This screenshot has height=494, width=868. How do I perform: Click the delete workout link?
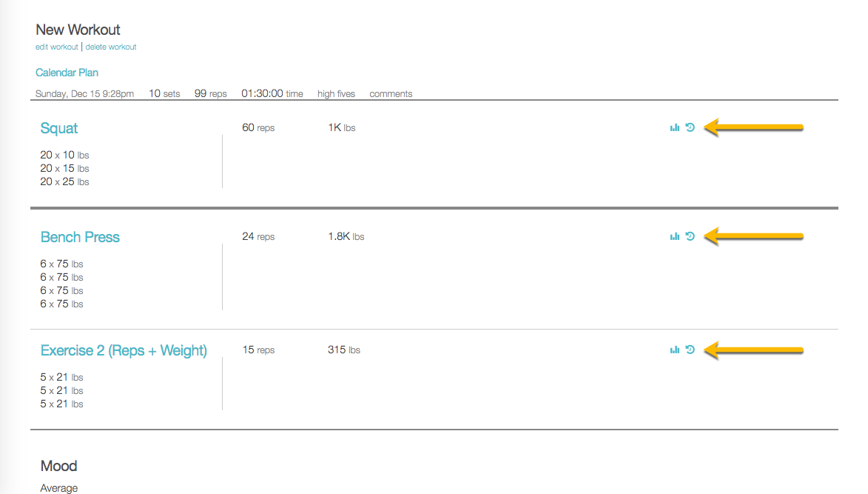[x=111, y=47]
